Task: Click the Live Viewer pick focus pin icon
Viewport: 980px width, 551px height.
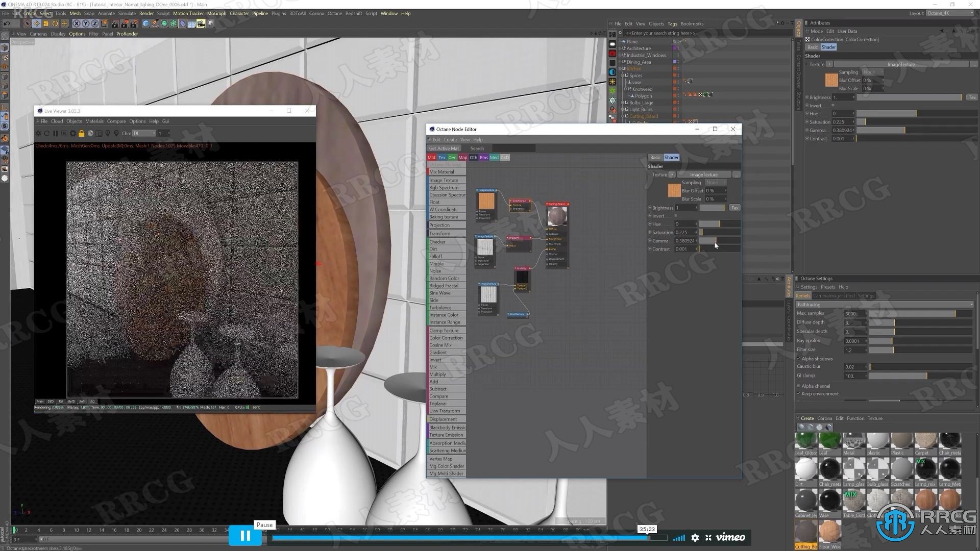Action: (x=108, y=133)
